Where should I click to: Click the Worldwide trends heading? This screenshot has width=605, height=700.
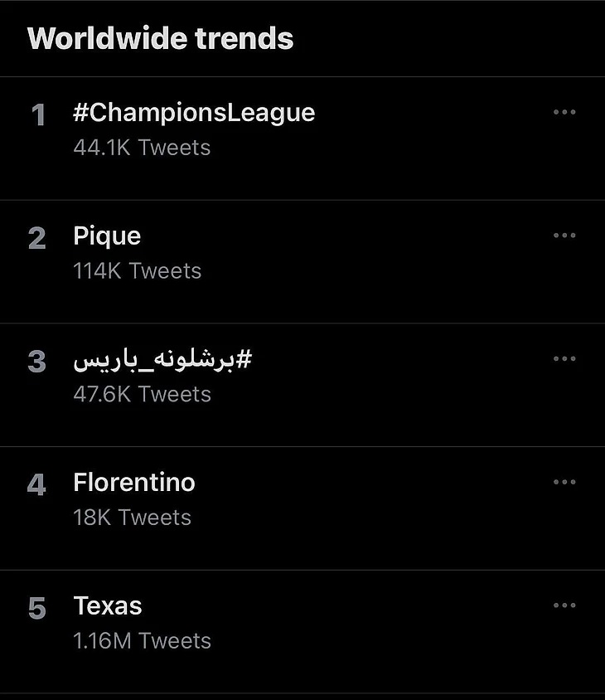(161, 39)
